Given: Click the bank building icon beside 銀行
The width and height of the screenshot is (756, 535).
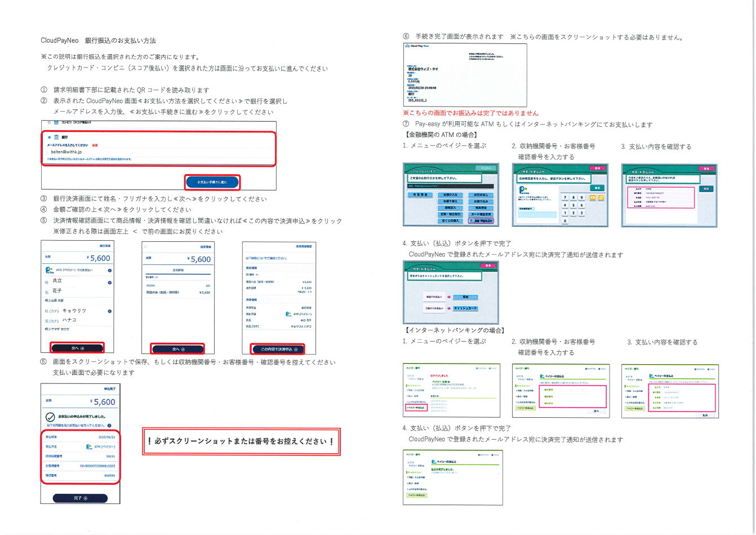Looking at the screenshot, I should pos(56,137).
